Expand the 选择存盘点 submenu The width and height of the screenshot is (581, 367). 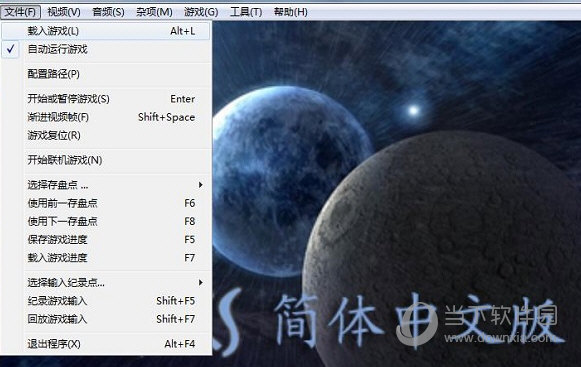pos(106,185)
